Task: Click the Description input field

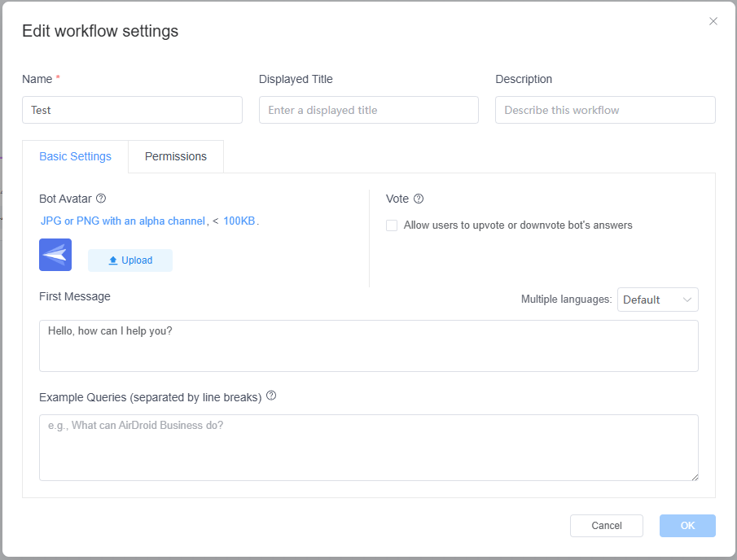Action: (605, 110)
